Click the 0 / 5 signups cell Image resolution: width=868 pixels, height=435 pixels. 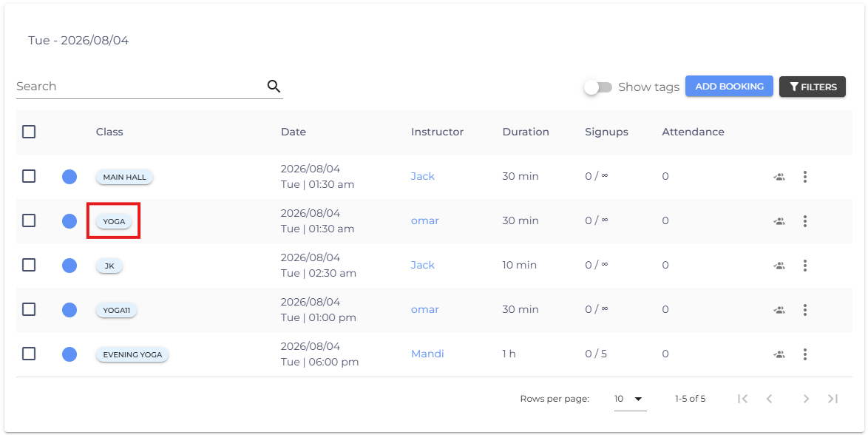coord(596,354)
